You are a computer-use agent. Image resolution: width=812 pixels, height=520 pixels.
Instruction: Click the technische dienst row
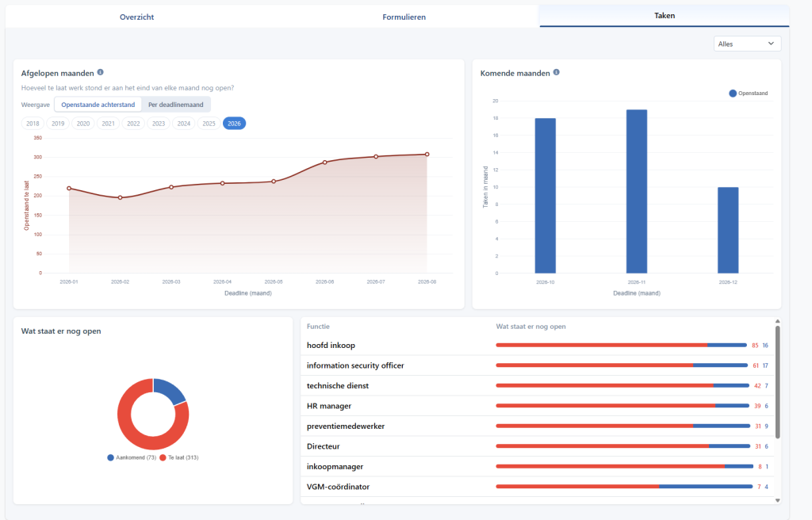[538, 386]
